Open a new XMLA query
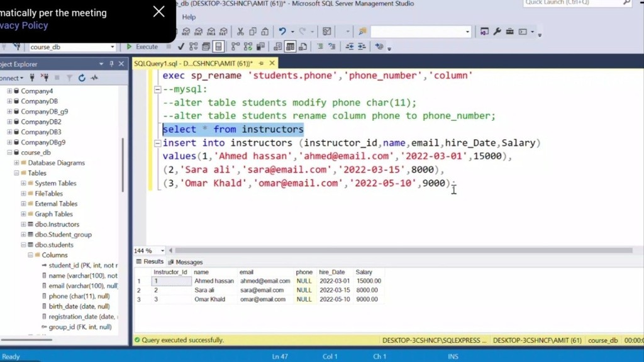 pos(211,31)
